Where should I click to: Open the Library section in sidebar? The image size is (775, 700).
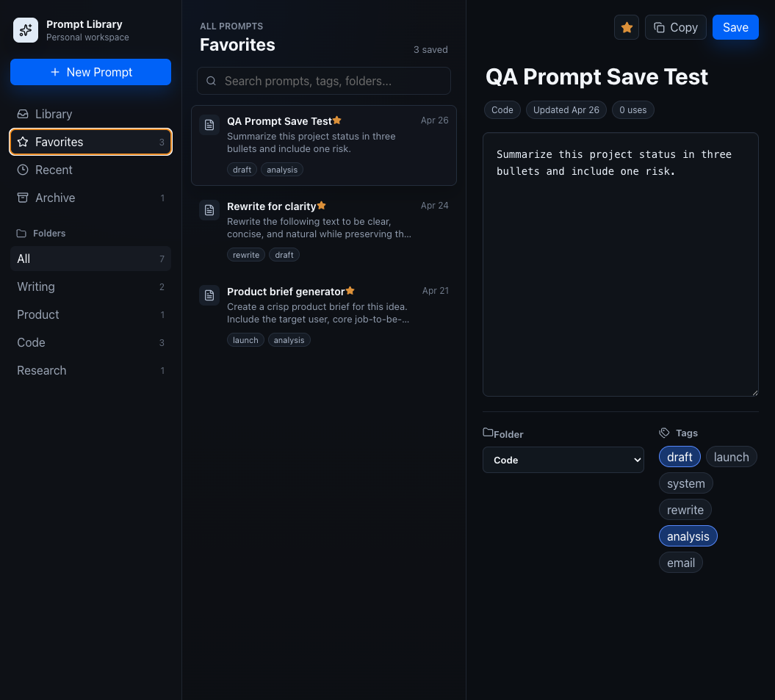point(54,114)
